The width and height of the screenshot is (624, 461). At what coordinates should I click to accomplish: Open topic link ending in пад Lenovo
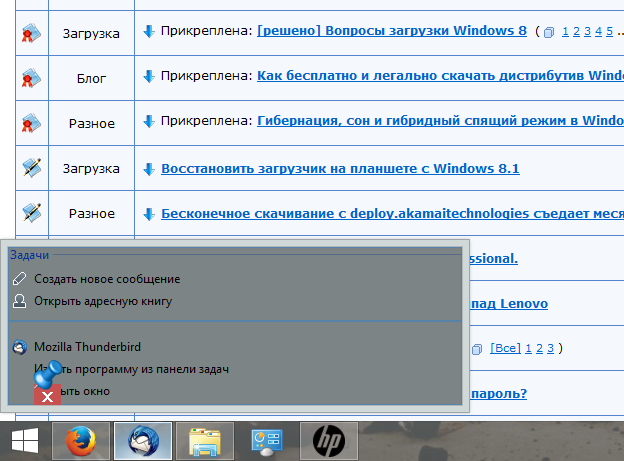pyautogui.click(x=509, y=304)
